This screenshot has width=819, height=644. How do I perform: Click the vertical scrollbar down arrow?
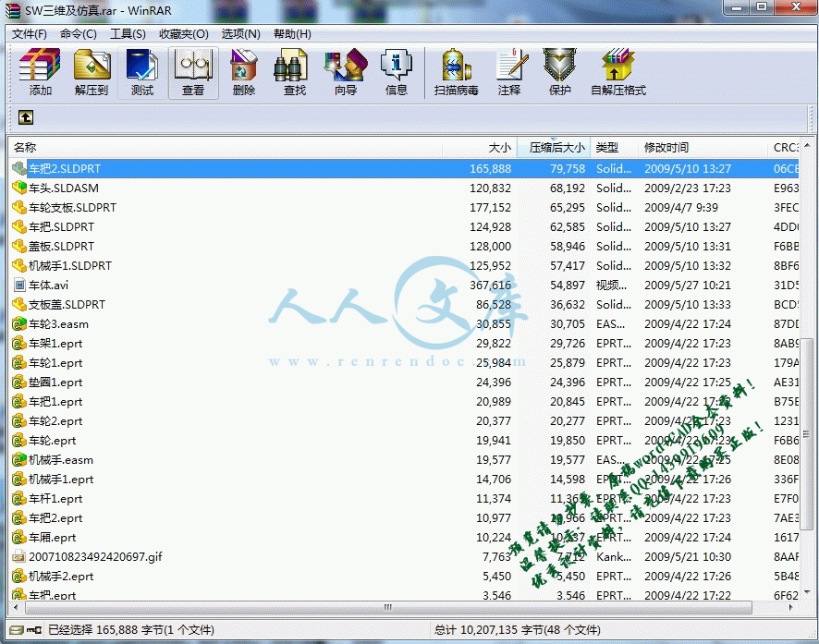[810, 590]
